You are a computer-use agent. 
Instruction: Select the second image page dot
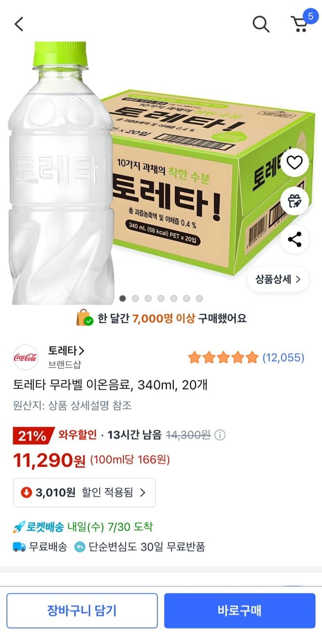coord(136,298)
